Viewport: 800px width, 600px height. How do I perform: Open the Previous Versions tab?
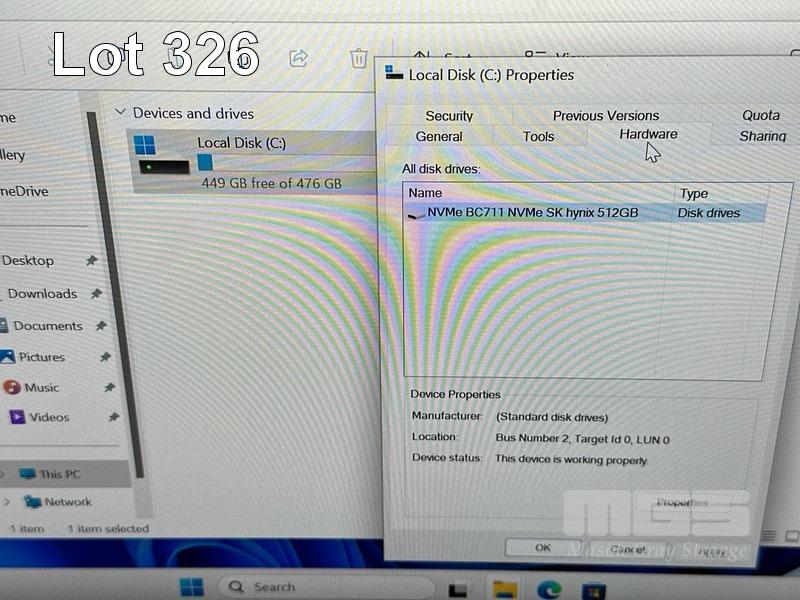click(x=605, y=116)
